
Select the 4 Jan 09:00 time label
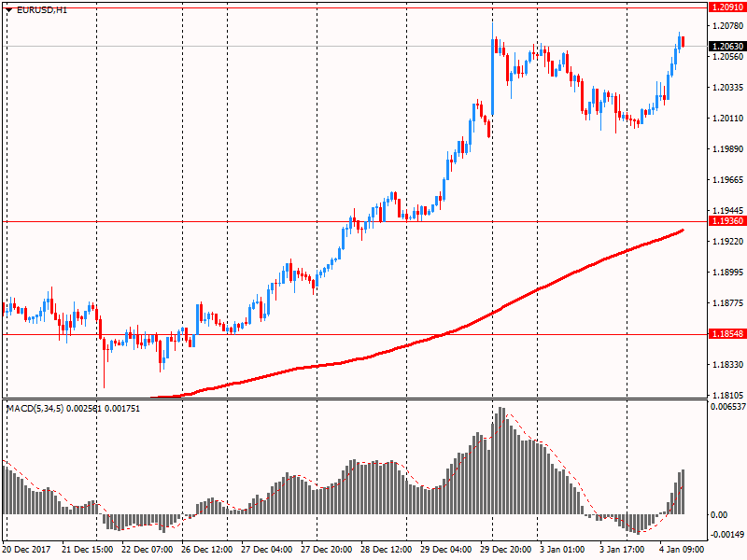click(682, 550)
